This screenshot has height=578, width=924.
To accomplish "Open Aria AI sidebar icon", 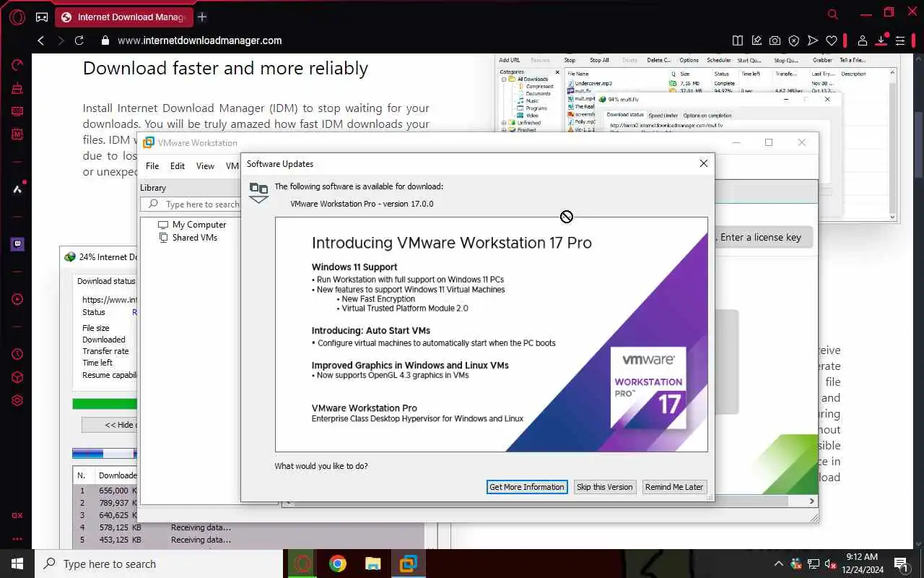I will [x=17, y=189].
